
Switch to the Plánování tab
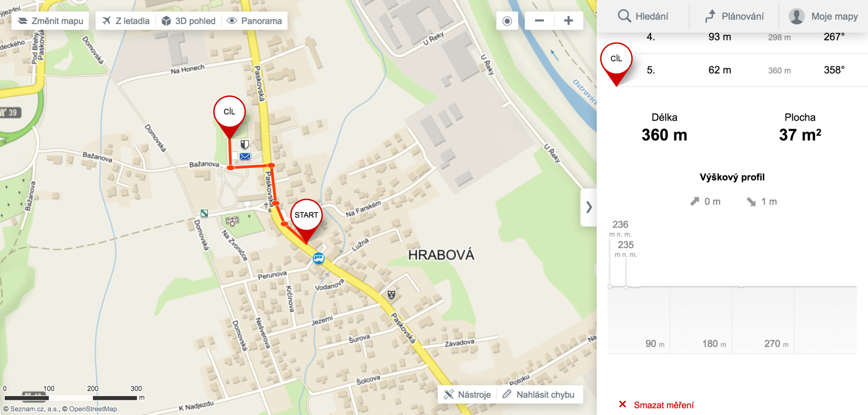[x=734, y=16]
